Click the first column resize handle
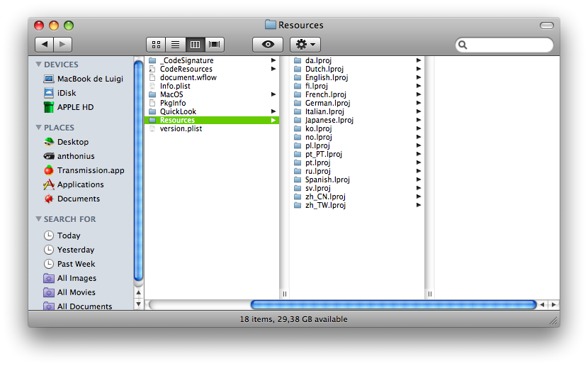 (x=285, y=294)
